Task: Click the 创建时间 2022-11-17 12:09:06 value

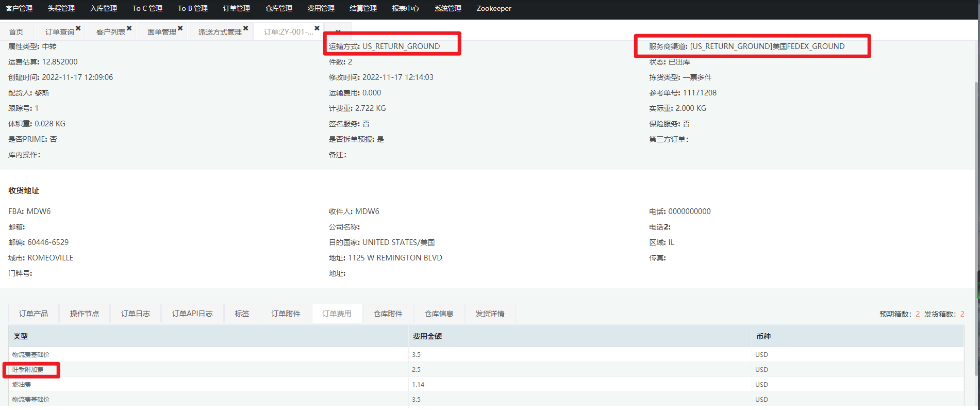Action: [x=77, y=77]
